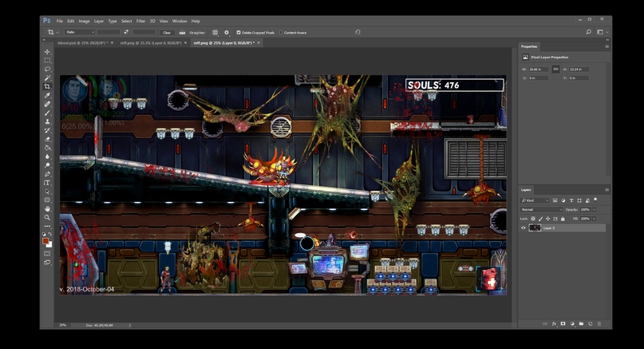Toggle lock position
The width and height of the screenshot is (644, 349).
[x=548, y=219]
